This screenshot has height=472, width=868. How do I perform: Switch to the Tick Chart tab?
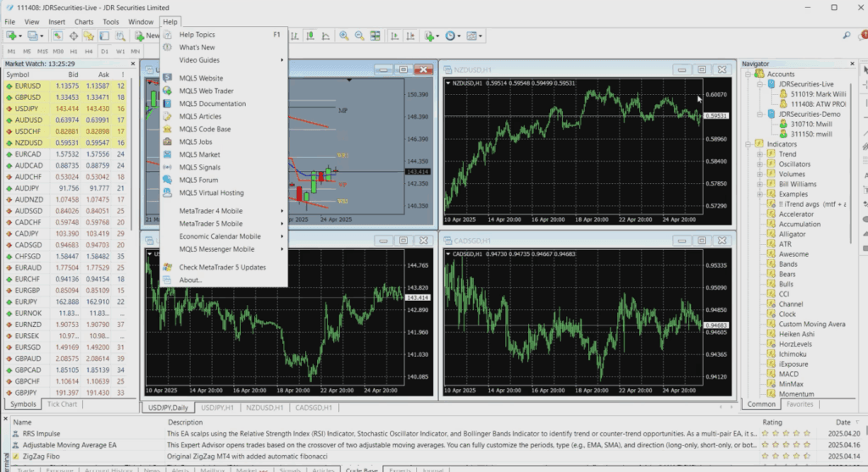click(62, 404)
